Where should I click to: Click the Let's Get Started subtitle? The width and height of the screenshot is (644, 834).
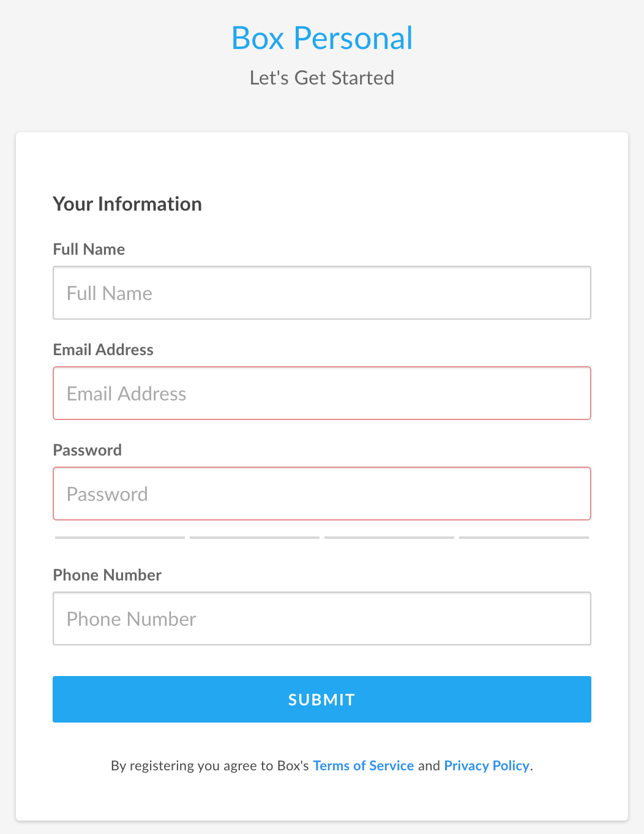pyautogui.click(x=322, y=78)
